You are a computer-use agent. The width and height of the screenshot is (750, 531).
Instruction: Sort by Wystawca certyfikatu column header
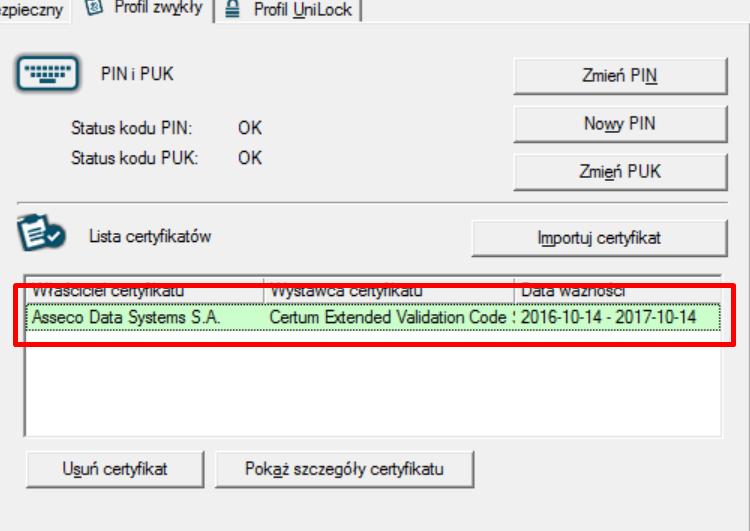click(x=389, y=290)
